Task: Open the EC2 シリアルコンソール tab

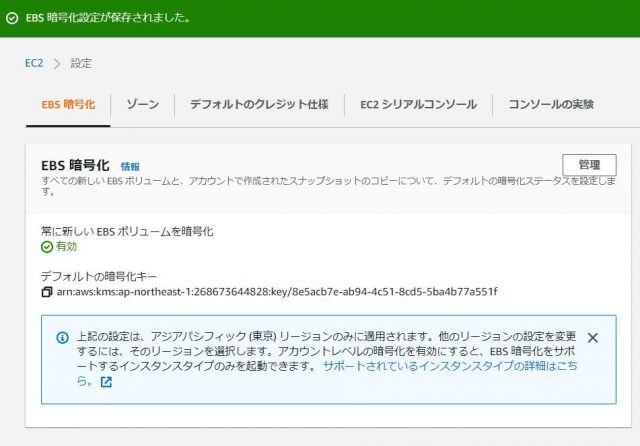Action: [x=418, y=104]
